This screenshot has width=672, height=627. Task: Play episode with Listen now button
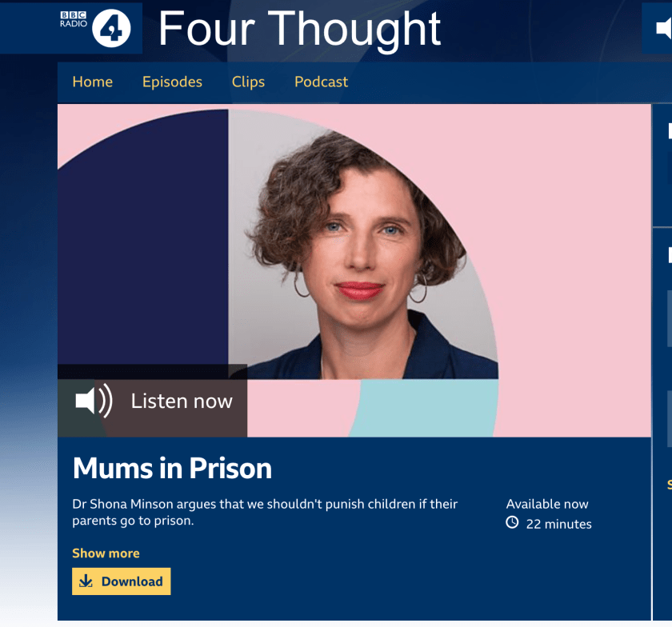tap(153, 401)
